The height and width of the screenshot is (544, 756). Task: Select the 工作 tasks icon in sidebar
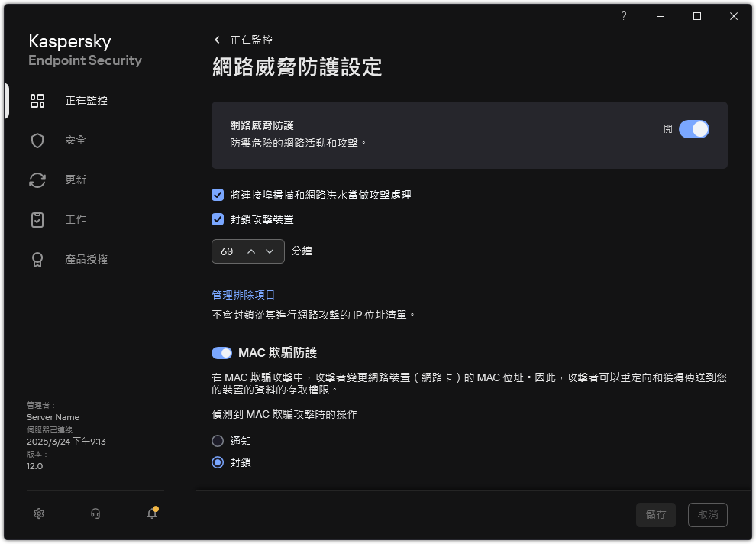(37, 219)
